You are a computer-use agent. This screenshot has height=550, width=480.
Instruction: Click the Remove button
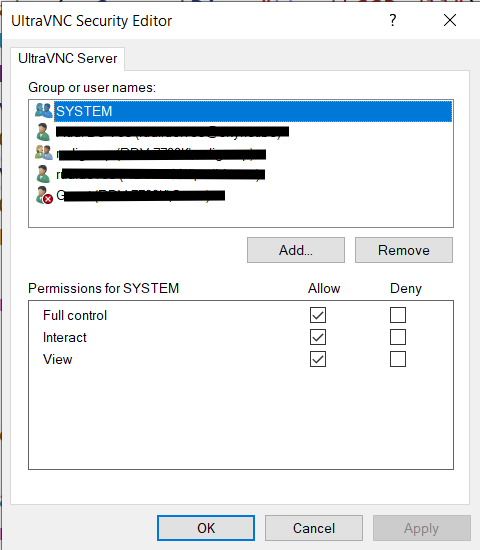(x=404, y=250)
